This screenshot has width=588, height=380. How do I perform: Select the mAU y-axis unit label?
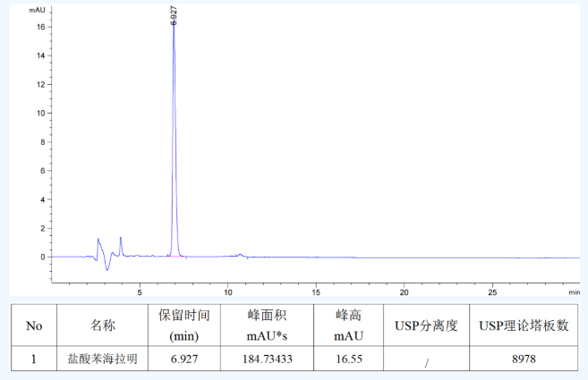tap(37, 9)
